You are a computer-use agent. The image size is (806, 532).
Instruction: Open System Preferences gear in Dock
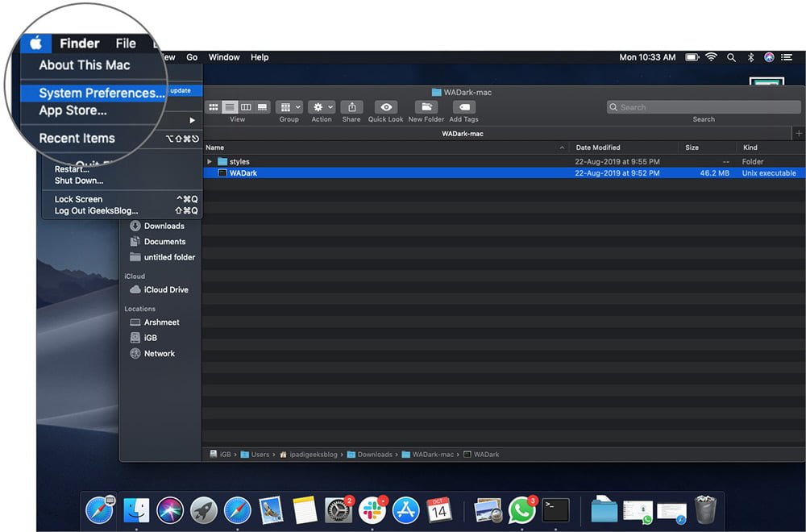[339, 511]
